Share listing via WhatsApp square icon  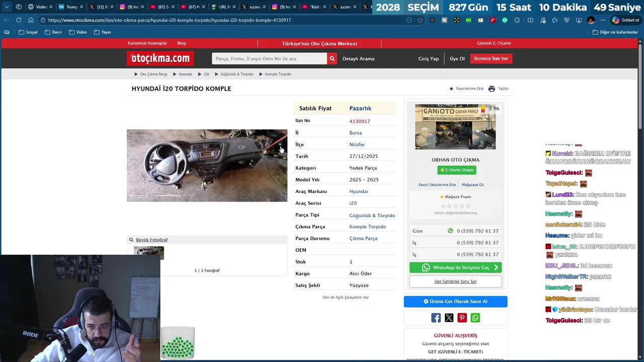[475, 318]
